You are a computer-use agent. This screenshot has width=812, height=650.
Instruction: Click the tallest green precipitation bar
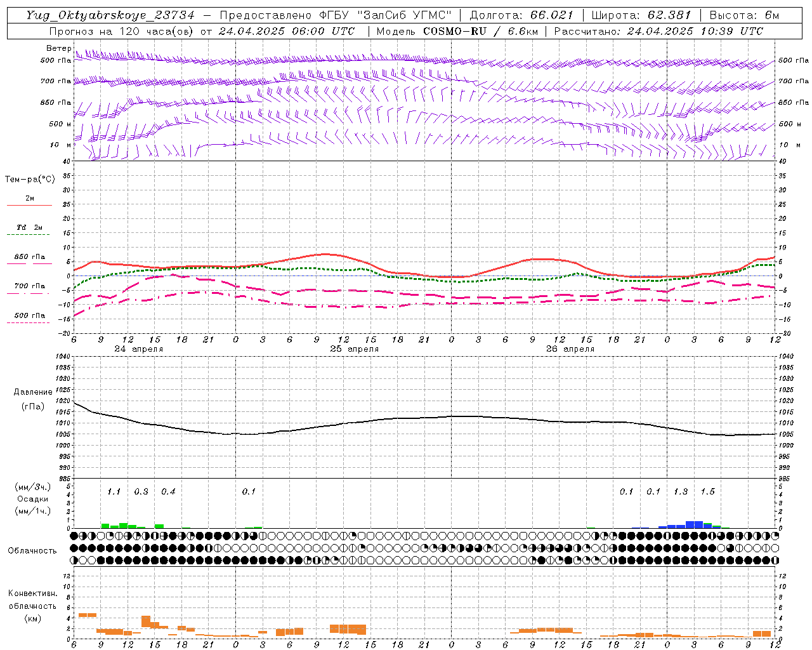[123, 526]
